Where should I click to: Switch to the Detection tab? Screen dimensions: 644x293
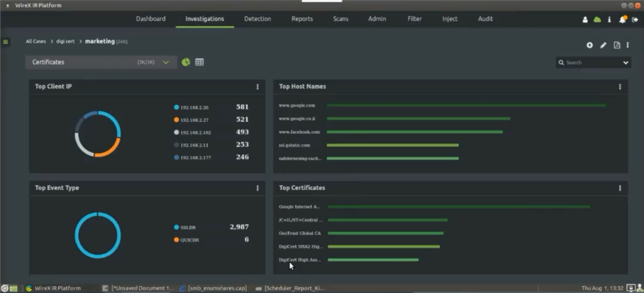coord(258,19)
